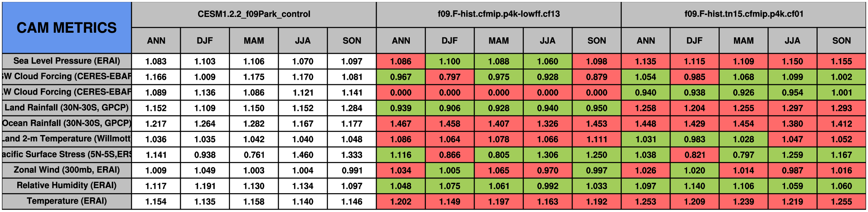Click the Temperature (ERAI) row label
This screenshot has height=212, width=868.
click(x=67, y=201)
